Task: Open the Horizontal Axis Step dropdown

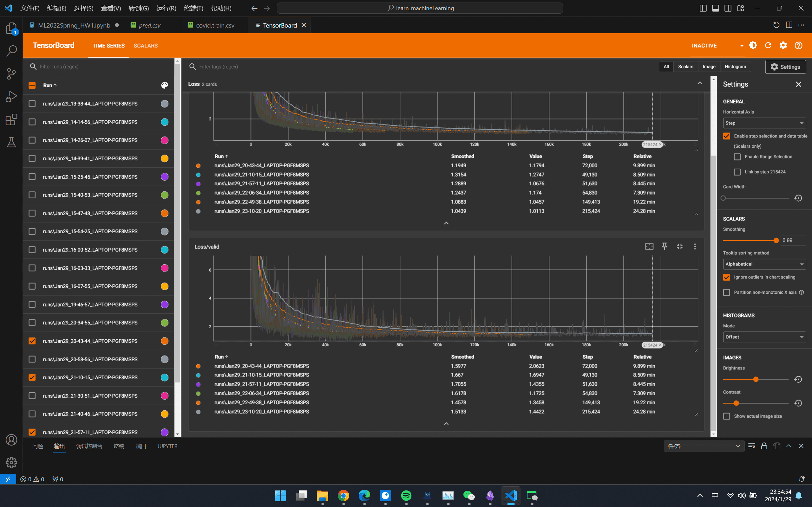Action: [x=764, y=123]
